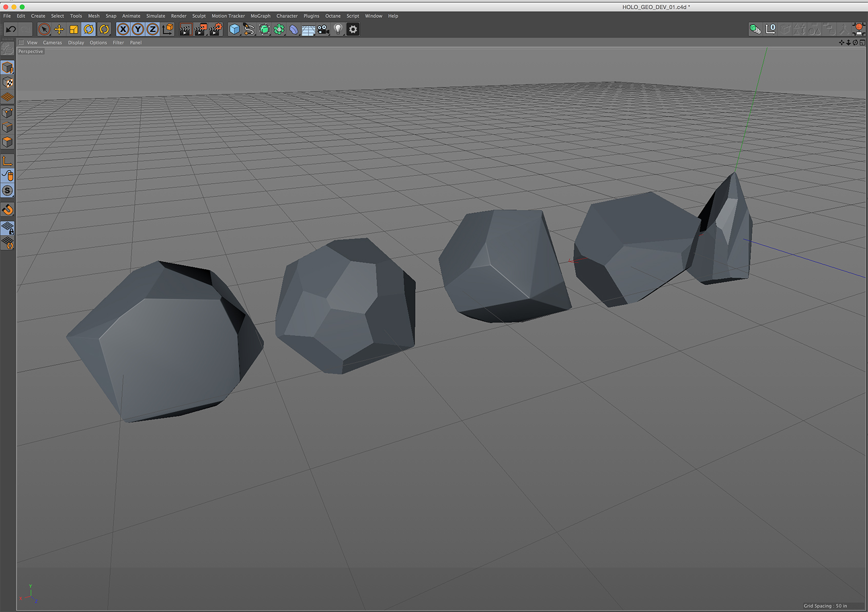
Task: Open the gear settings icon in toolbar
Action: coord(353,29)
